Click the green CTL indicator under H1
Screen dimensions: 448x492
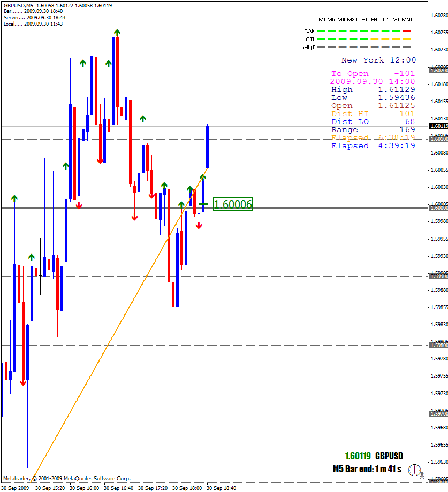364,39
